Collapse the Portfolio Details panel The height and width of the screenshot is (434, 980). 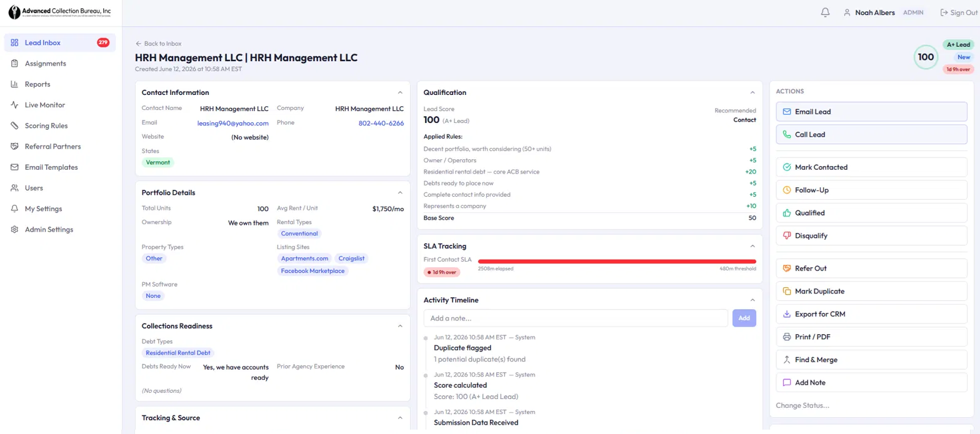(x=400, y=192)
